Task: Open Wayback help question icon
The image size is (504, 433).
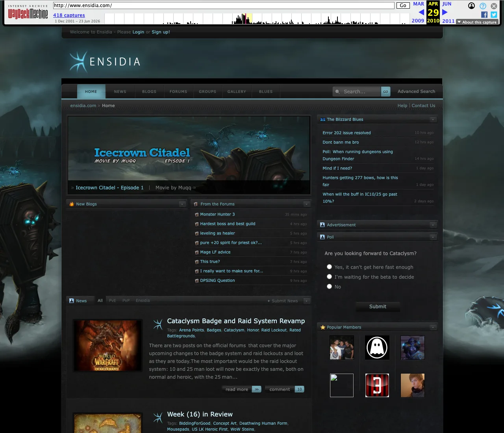Action: [x=483, y=6]
